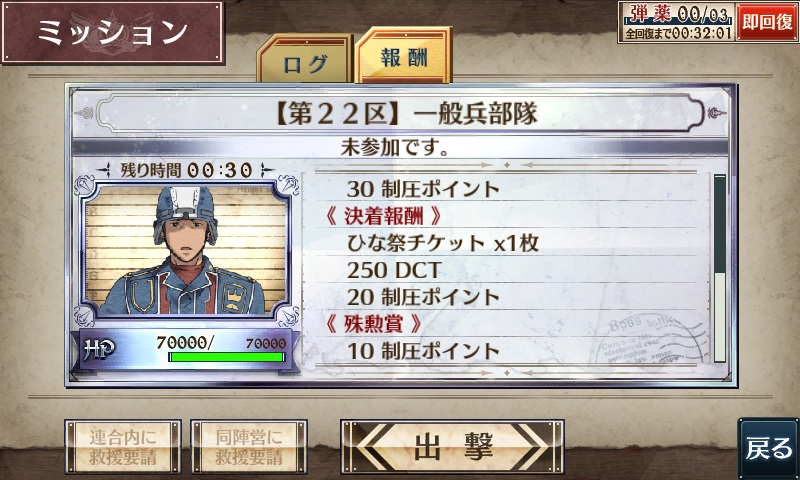Click the ミッション title banner
The width and height of the screenshot is (800, 480).
point(113,33)
